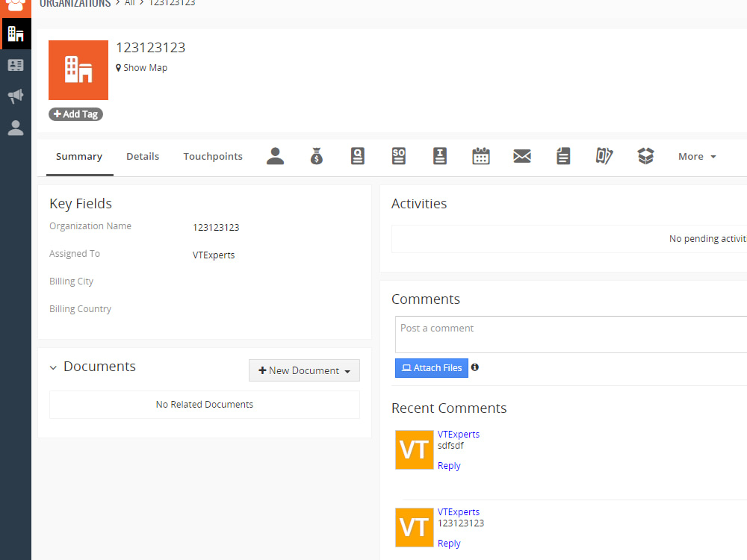Click the VT avatar on sdfsdf comment
This screenshot has height=560, width=747.
pyautogui.click(x=415, y=450)
